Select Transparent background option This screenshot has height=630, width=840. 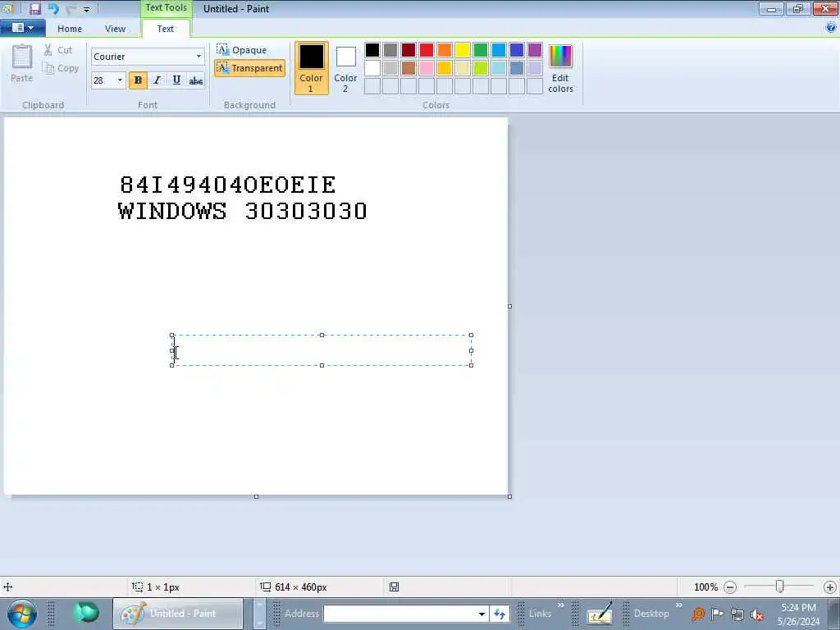(249, 68)
